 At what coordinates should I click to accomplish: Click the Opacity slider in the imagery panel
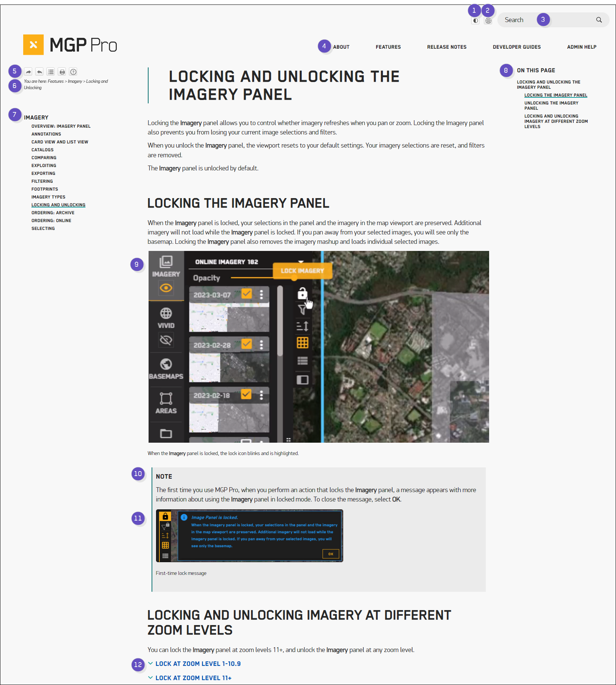coord(263,278)
